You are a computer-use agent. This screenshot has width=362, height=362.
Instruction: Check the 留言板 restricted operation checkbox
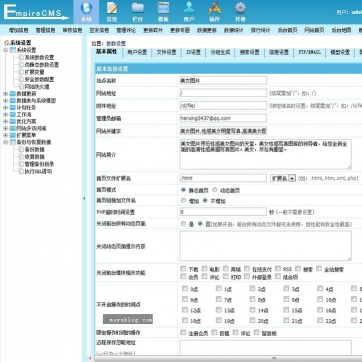257,332
